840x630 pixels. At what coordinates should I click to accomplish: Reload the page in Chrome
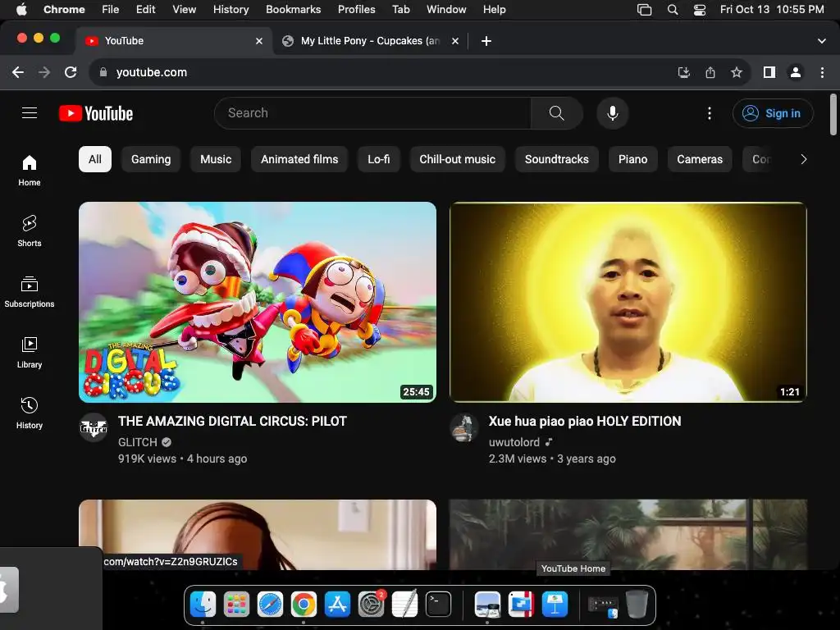coord(71,72)
